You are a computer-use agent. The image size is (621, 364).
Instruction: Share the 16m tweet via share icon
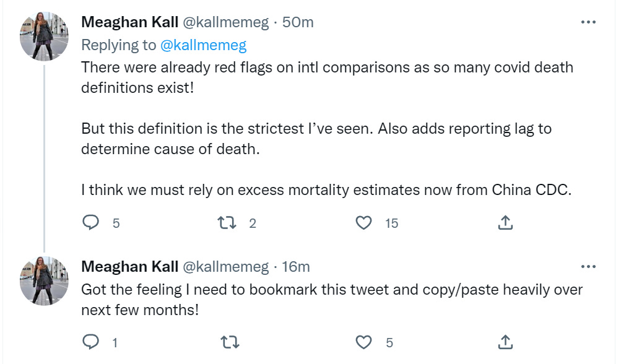tap(505, 342)
